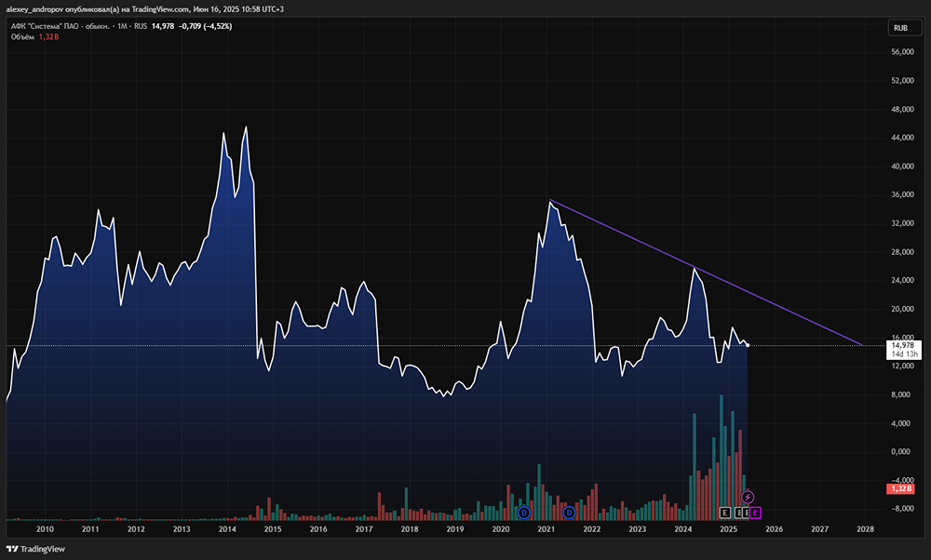This screenshot has width=931, height=560.
Task: Click the 2015 label on time axis
Action: click(272, 528)
